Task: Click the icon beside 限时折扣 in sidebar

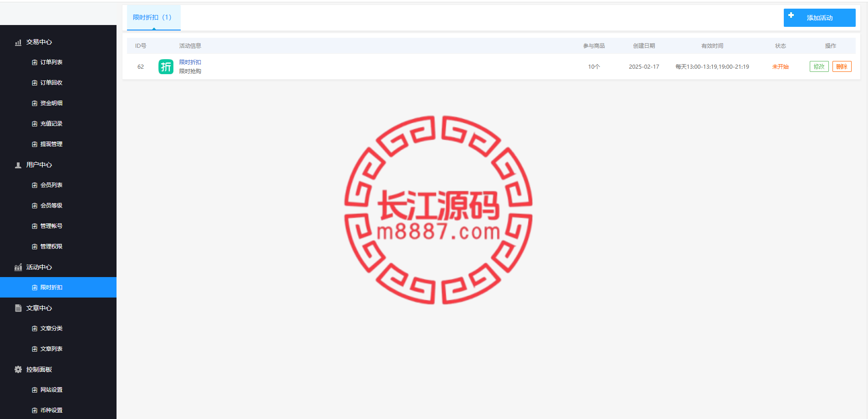Action: coord(35,288)
